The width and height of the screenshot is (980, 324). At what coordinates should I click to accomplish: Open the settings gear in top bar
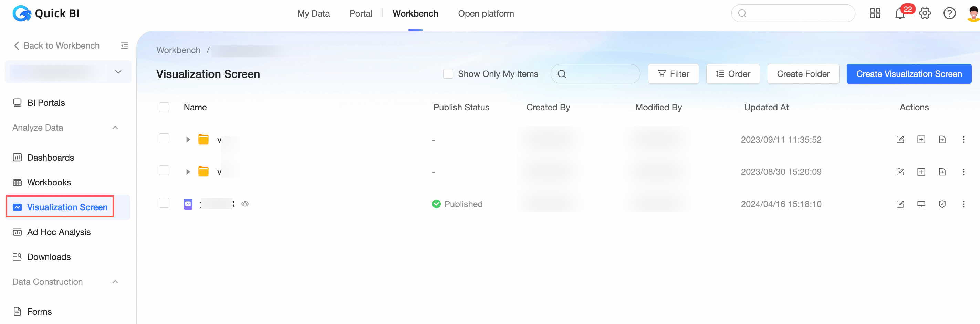[925, 13]
